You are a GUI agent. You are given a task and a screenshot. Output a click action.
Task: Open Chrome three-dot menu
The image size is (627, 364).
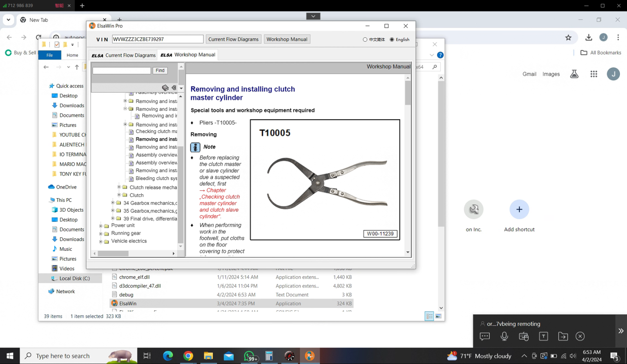pyautogui.click(x=618, y=38)
